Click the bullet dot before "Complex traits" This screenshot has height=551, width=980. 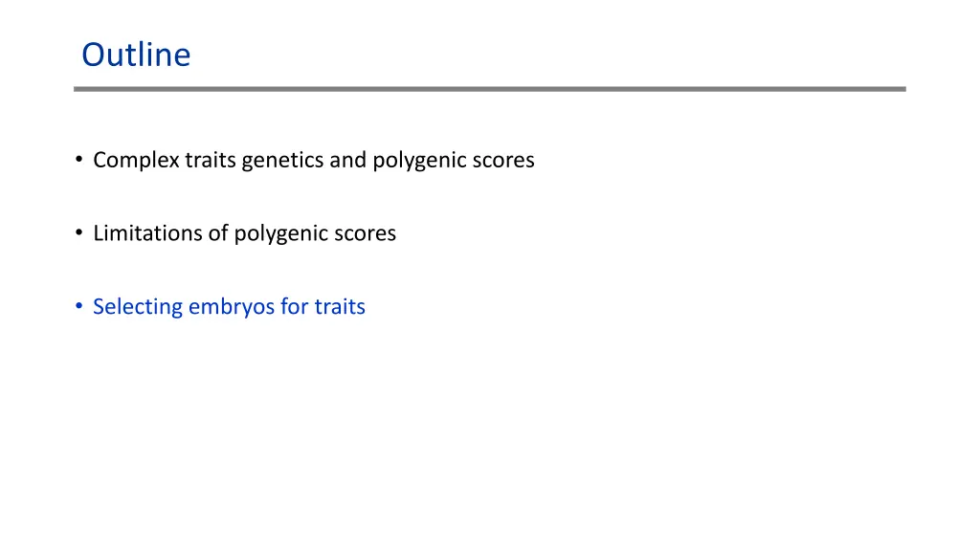point(78,161)
